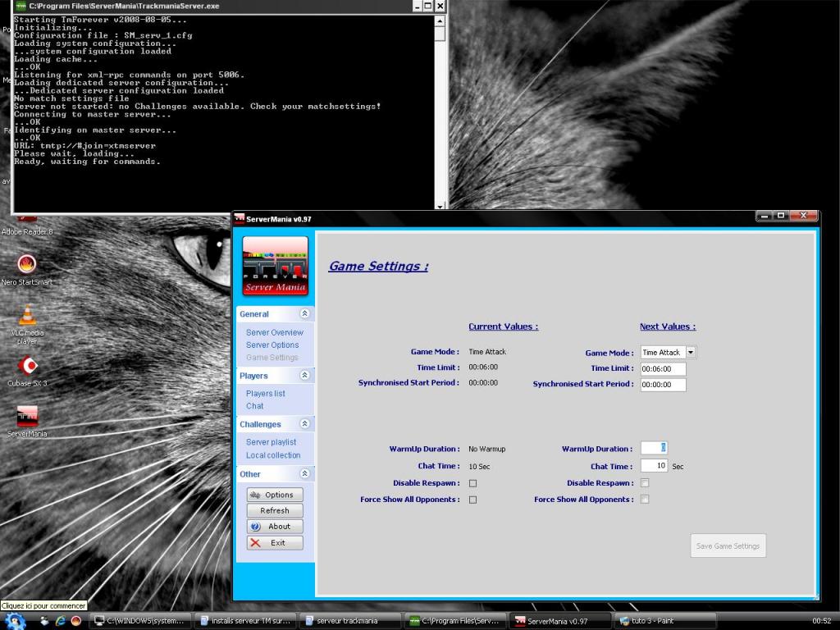Click the current Game Mode value 'Time Attack'
The image size is (840, 630).
487,352
